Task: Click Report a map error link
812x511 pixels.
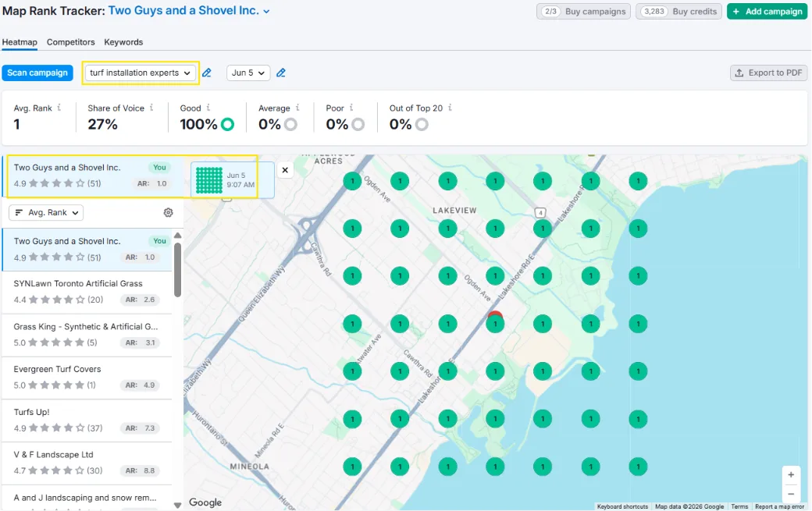Action: [779, 507]
